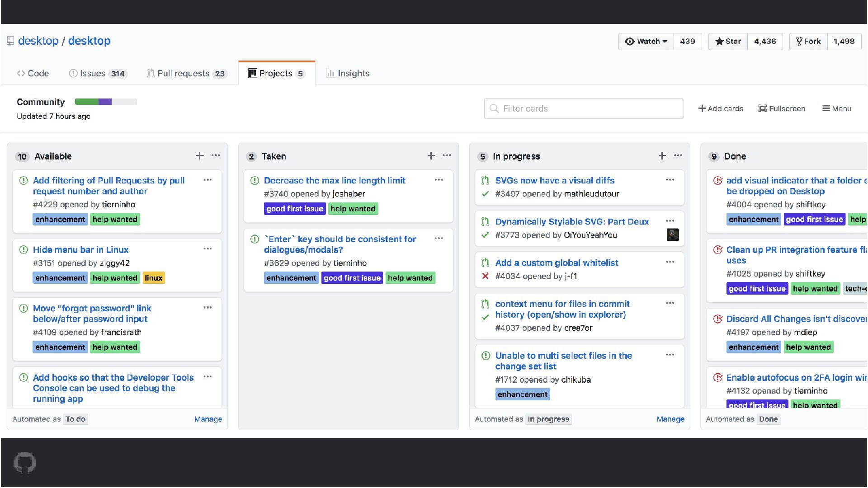Image resolution: width=868 pixels, height=488 pixels.
Task: Open the Insights tab
Action: coord(348,73)
